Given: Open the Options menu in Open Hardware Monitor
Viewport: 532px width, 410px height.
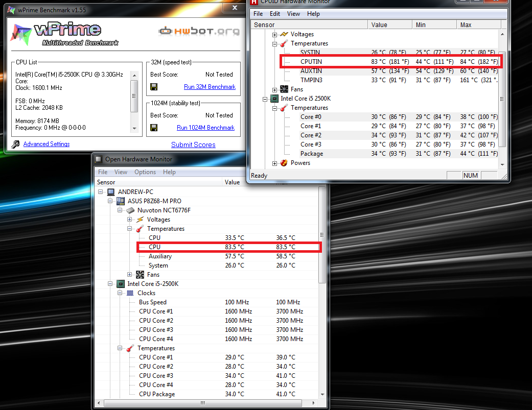Looking at the screenshot, I should (145, 172).
